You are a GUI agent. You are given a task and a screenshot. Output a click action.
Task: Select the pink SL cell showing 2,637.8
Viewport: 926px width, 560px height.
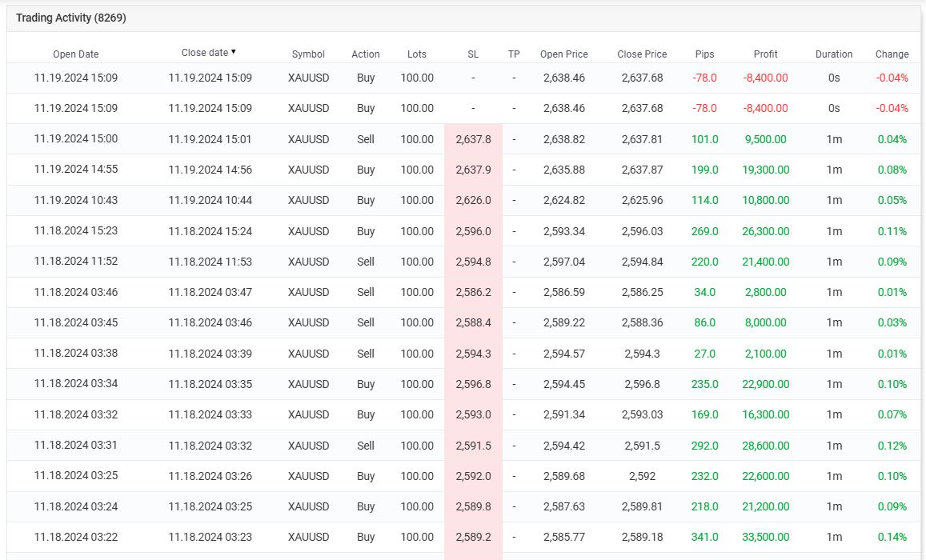(x=473, y=139)
